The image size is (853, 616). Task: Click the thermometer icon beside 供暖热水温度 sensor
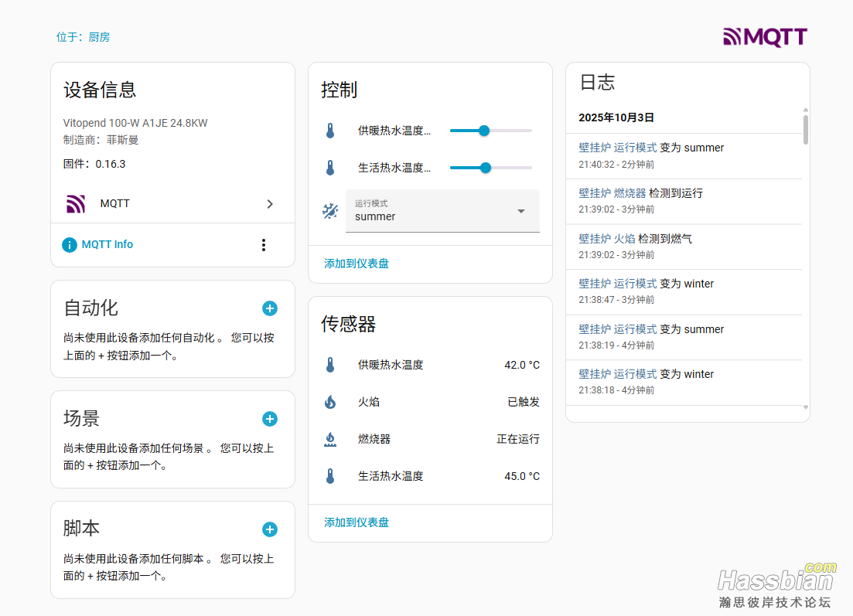click(x=330, y=365)
